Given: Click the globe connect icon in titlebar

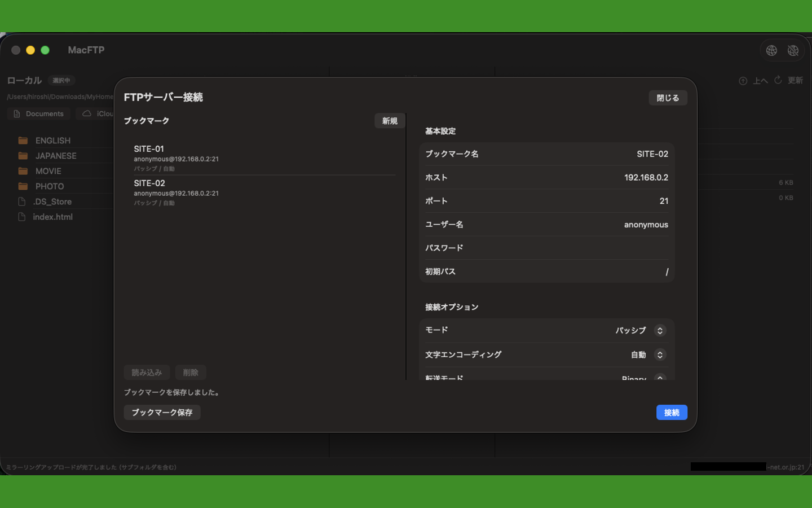Looking at the screenshot, I should click(x=771, y=50).
